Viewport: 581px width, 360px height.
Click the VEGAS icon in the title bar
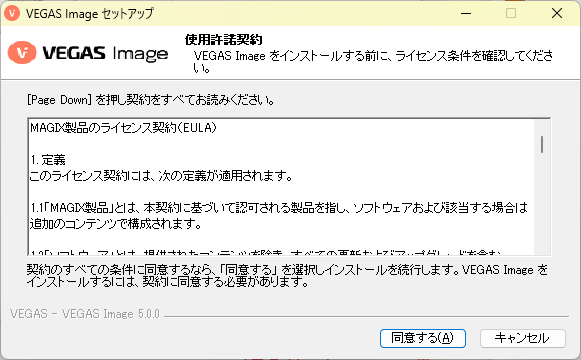click(12, 13)
